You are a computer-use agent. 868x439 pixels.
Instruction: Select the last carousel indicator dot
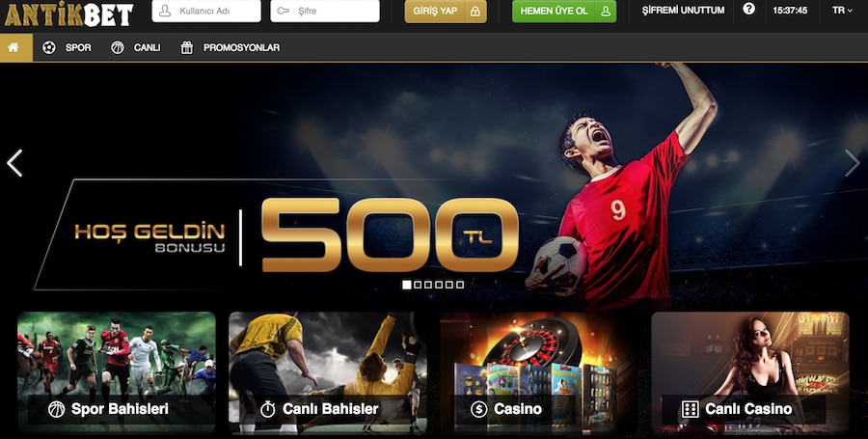point(460,285)
